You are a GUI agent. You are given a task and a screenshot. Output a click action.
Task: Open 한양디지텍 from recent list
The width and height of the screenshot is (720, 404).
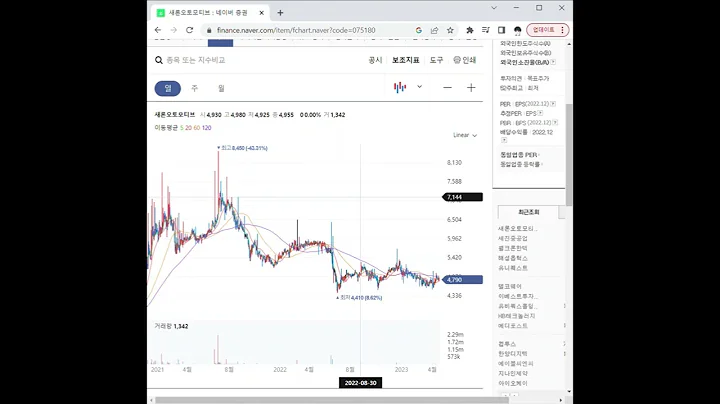pyautogui.click(x=513, y=354)
